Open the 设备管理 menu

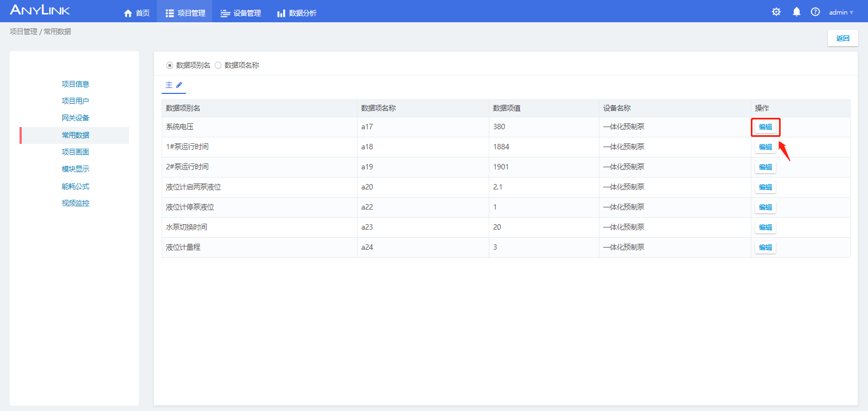[x=241, y=13]
